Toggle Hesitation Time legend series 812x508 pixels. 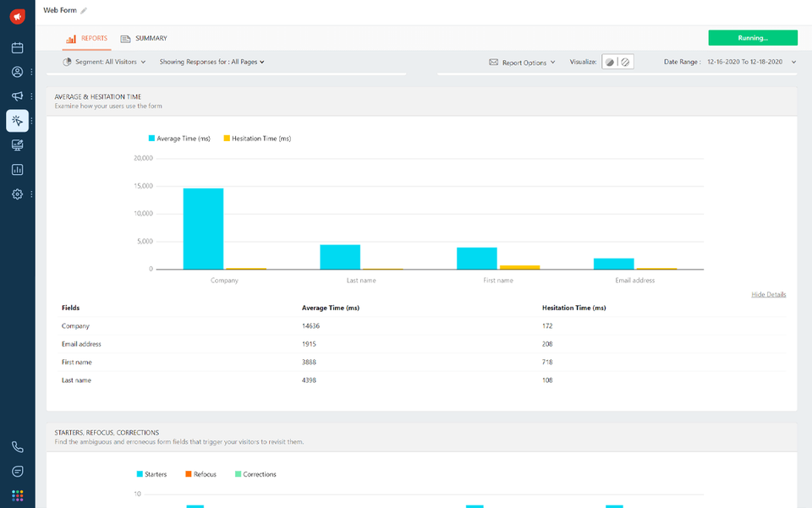click(x=256, y=139)
